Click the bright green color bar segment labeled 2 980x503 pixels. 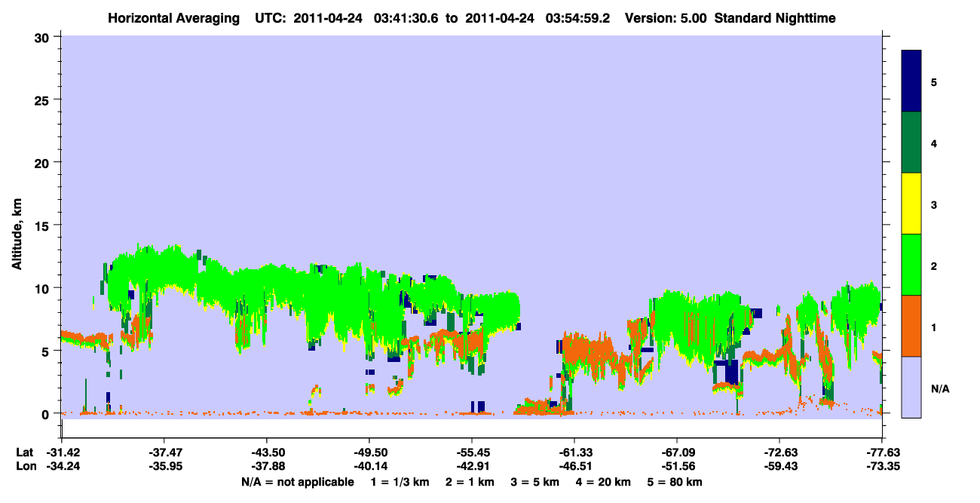[911, 265]
